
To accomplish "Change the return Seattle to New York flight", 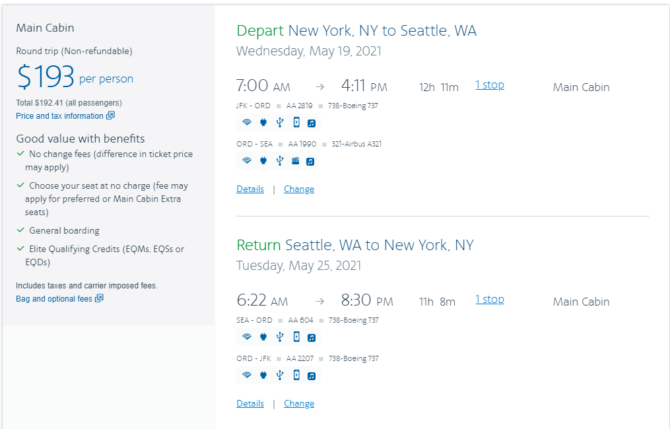I will pos(299,403).
